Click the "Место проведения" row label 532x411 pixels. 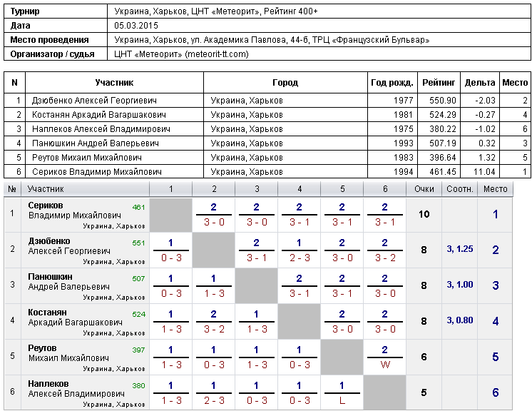coord(49,40)
